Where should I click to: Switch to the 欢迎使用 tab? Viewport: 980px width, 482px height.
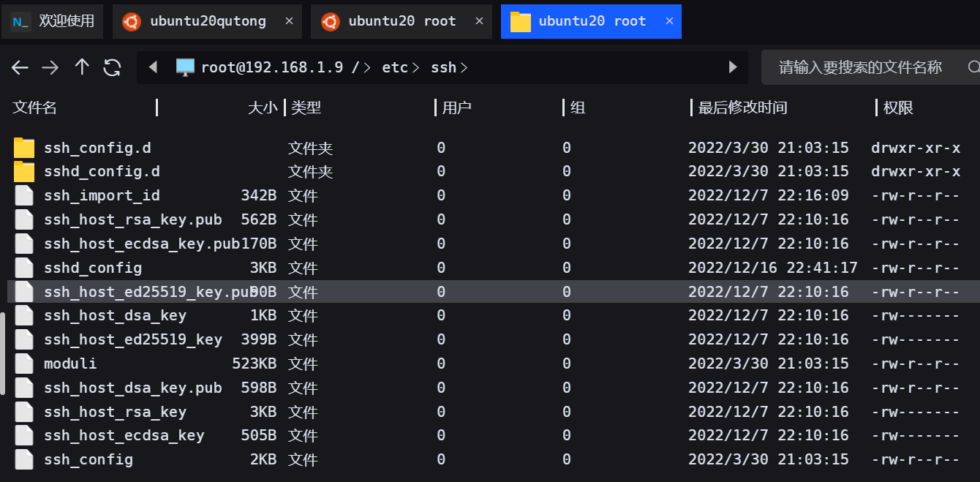click(x=66, y=21)
